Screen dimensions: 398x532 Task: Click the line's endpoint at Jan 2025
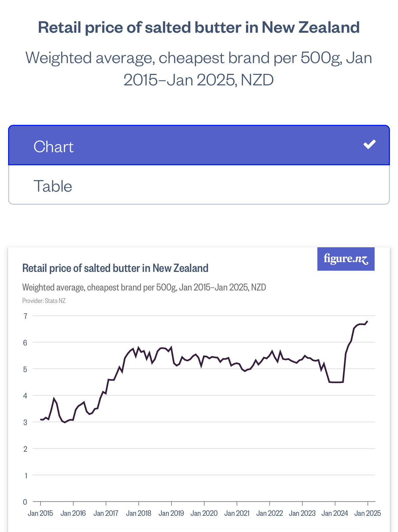[x=367, y=321]
